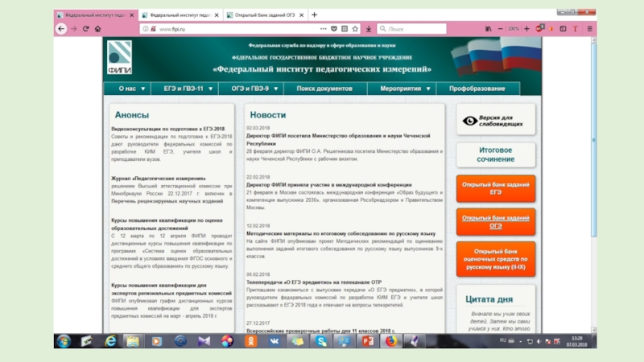Expand the ЕГЭ и ГВЭ-11 menu
The width and height of the screenshot is (644, 362).
pyautogui.click(x=185, y=88)
